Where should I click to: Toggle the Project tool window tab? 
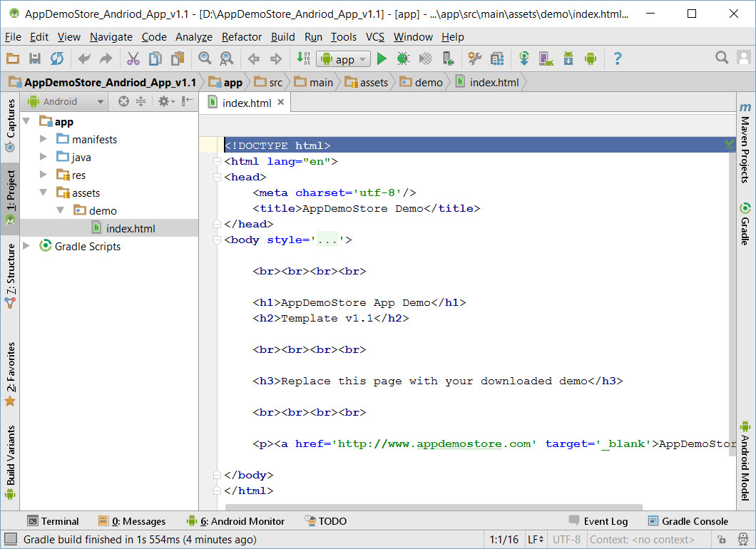tap(10, 198)
